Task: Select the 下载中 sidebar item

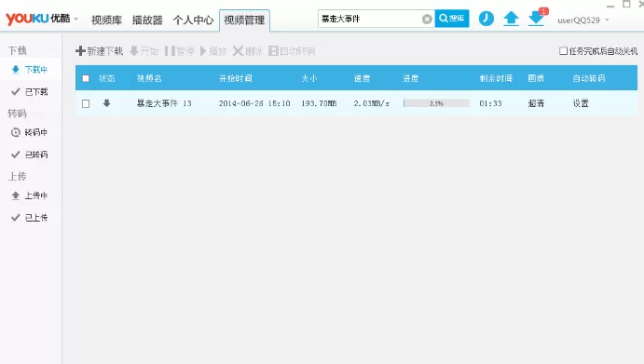Action: pyautogui.click(x=31, y=69)
